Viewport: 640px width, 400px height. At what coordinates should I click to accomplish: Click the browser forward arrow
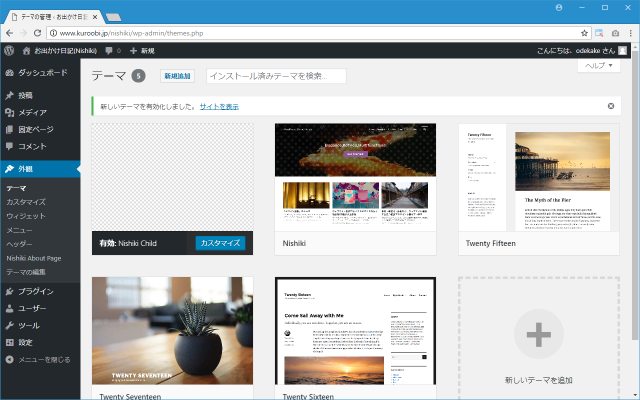[x=23, y=33]
